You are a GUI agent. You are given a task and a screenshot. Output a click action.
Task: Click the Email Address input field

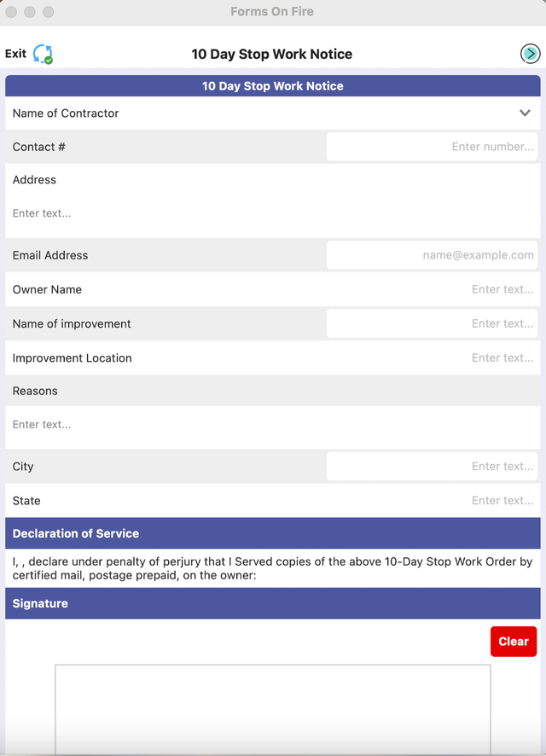pyautogui.click(x=432, y=255)
